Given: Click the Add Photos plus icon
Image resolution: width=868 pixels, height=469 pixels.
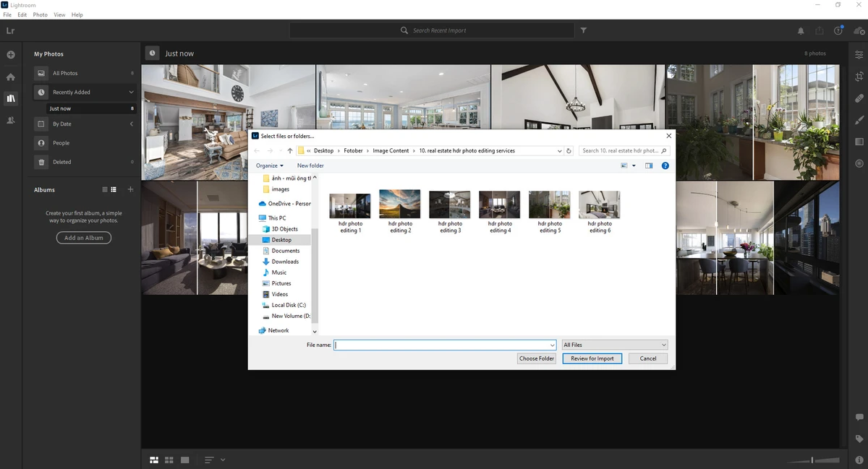Looking at the screenshot, I should click(11, 55).
